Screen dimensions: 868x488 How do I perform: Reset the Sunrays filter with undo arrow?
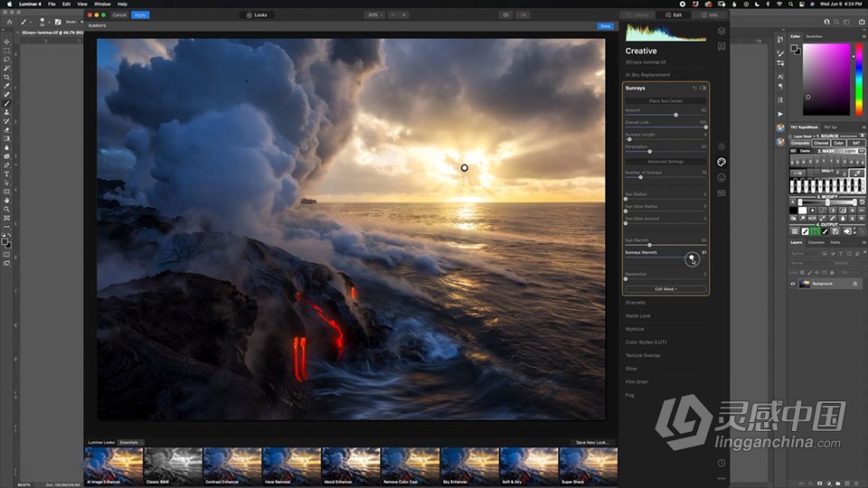694,88
